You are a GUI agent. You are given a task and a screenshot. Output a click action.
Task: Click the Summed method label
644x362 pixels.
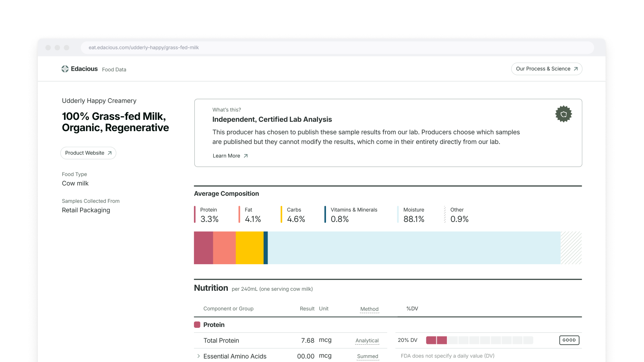tap(368, 356)
